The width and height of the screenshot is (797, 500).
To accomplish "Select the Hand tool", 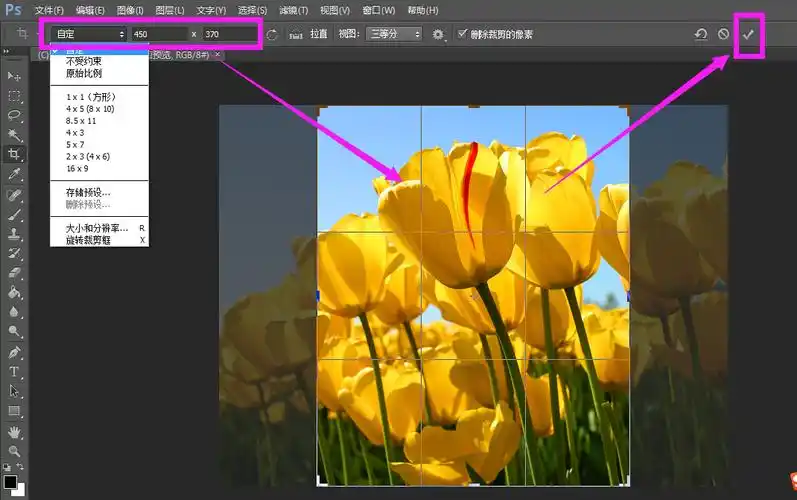I will click(x=14, y=432).
